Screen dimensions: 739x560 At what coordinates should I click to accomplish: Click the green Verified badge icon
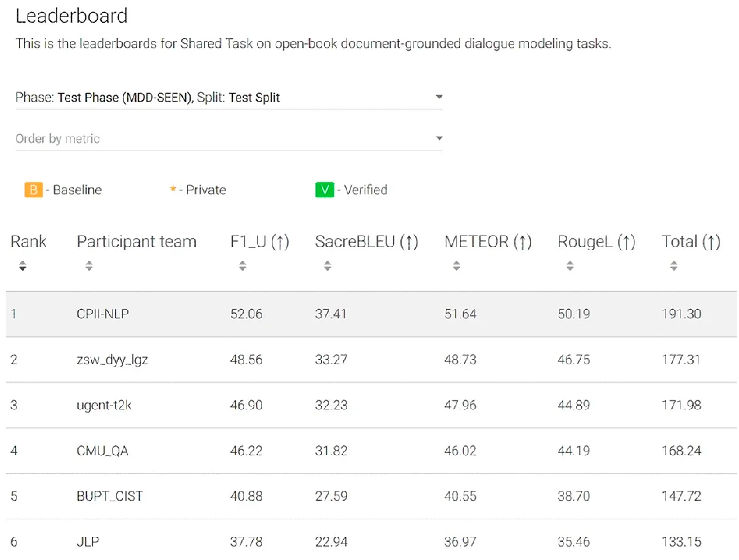coord(324,190)
